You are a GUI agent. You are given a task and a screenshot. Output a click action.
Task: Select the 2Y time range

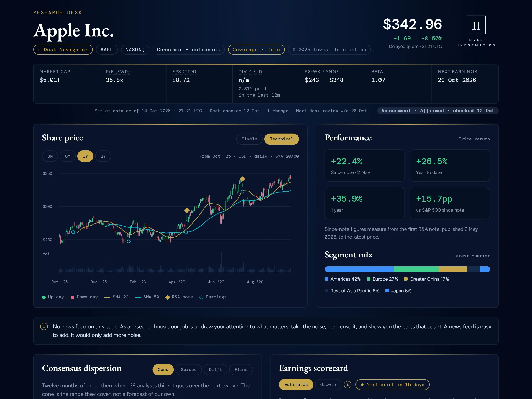103,156
